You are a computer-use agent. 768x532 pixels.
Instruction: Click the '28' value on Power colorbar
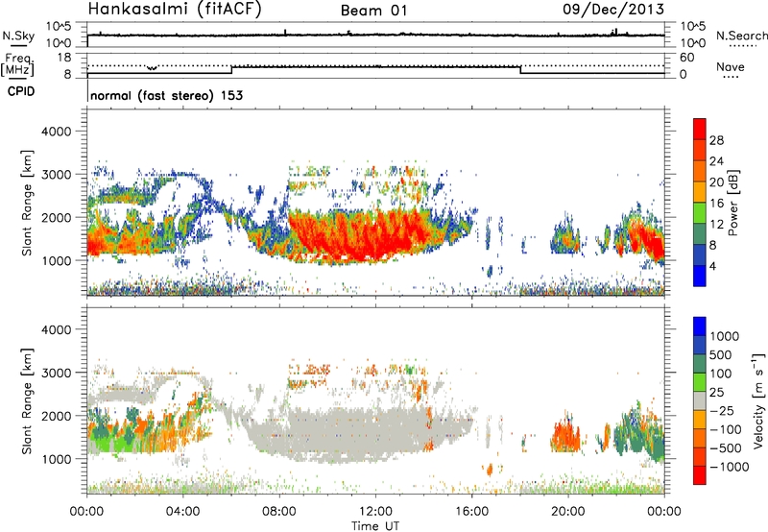point(716,140)
